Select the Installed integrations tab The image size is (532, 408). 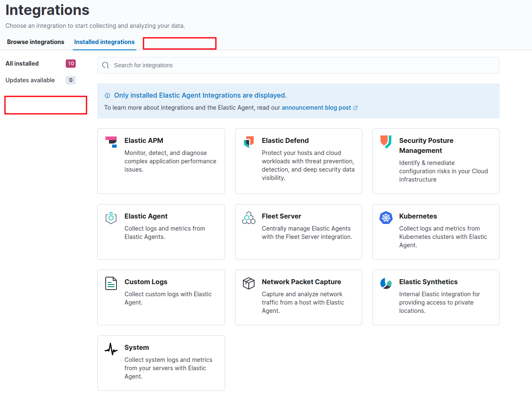[104, 42]
